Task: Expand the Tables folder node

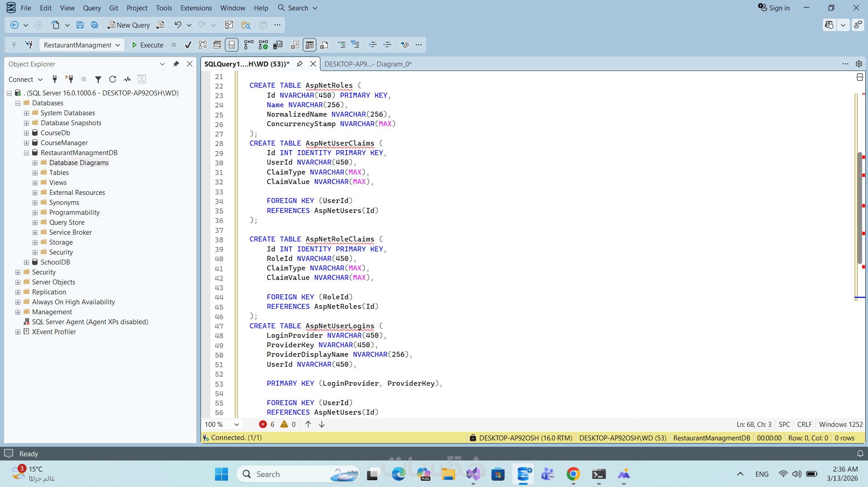Action: pos(35,173)
